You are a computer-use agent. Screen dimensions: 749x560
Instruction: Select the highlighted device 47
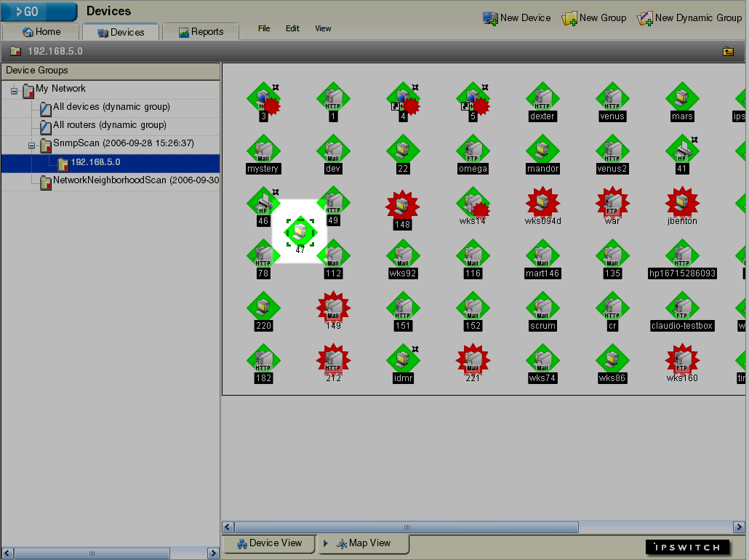pos(300,234)
